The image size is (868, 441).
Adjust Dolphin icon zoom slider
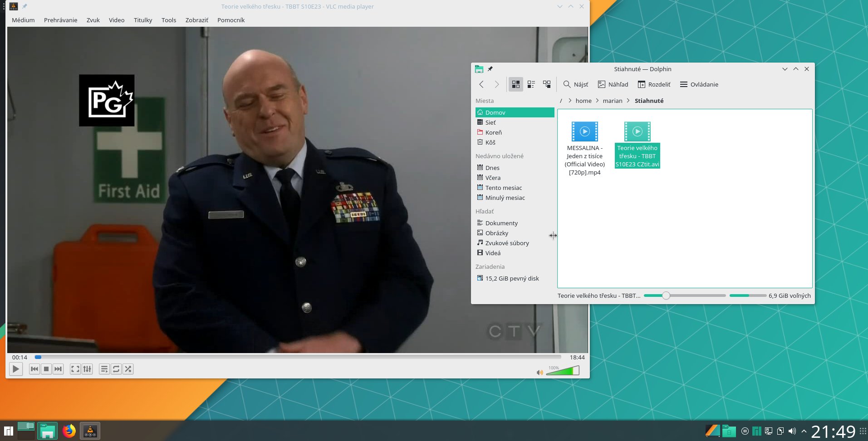685,296
